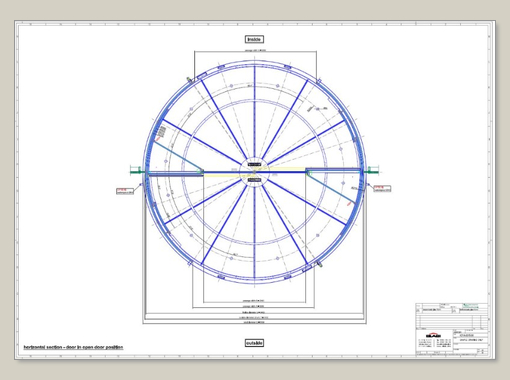This screenshot has width=510, height=380.
Task: Click the boxed "outside" label below drawing
Action: (x=254, y=343)
